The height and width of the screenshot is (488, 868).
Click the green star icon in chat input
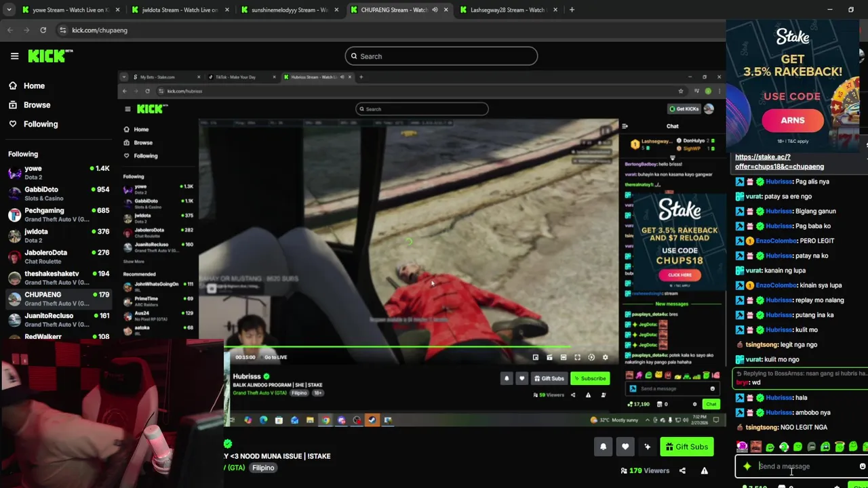[747, 466]
